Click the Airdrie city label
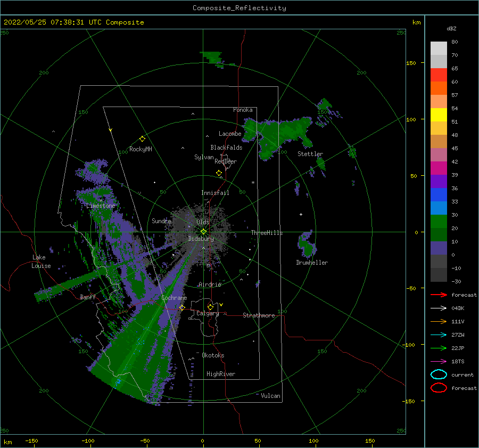 point(210,284)
